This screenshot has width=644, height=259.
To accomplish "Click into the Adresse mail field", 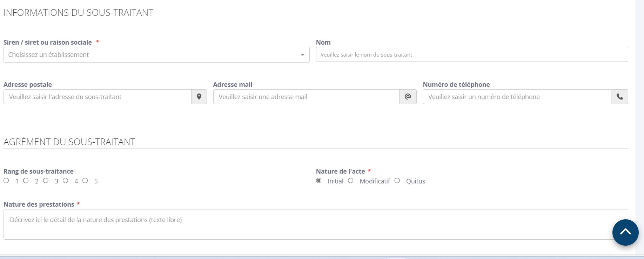I will (306, 97).
